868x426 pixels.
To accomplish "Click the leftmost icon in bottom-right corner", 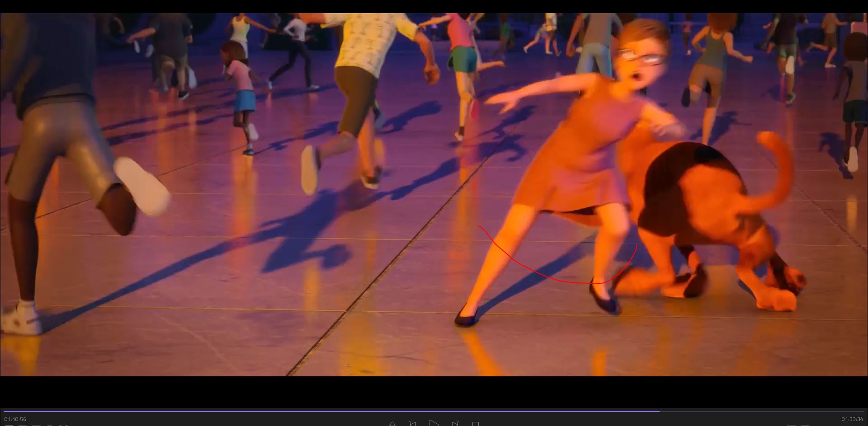I will click(791, 425).
